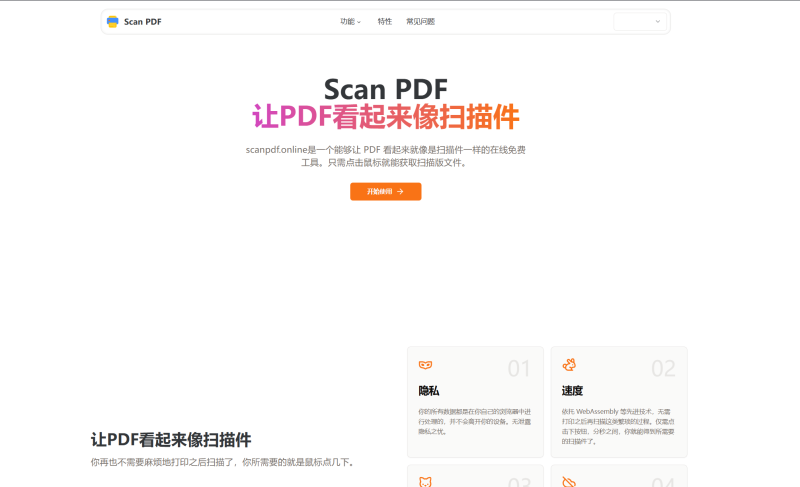Image resolution: width=800 pixels, height=487 pixels.
Task: Click the rabbit icon on 速度 card
Action: [569, 365]
